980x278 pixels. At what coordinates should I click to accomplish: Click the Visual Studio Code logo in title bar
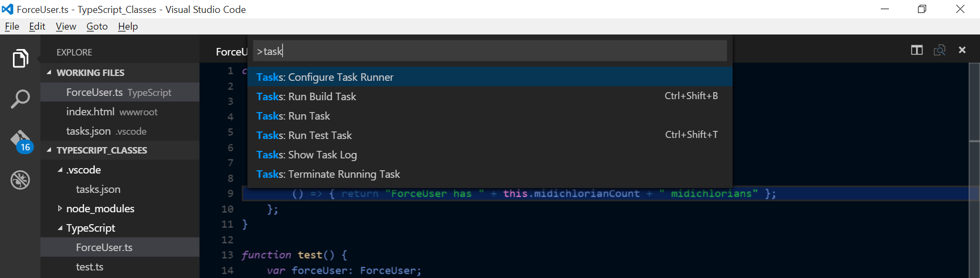coord(8,9)
